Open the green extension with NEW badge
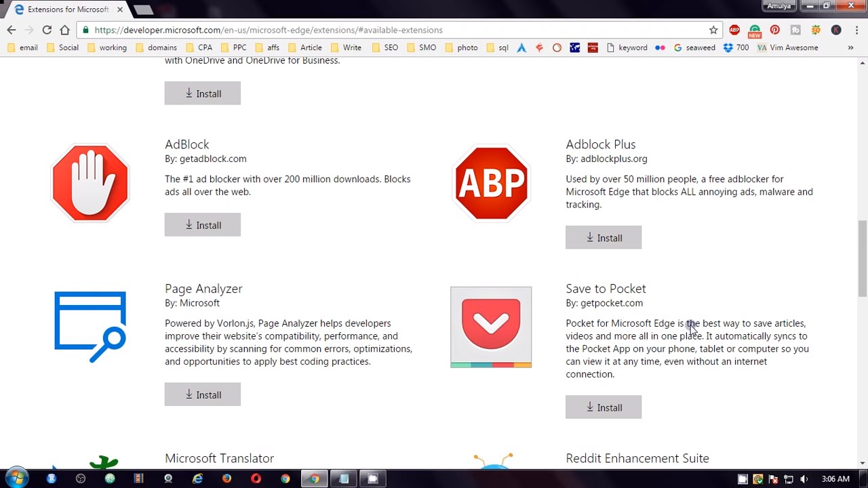Image resolution: width=868 pixels, height=488 pixels. tap(755, 30)
